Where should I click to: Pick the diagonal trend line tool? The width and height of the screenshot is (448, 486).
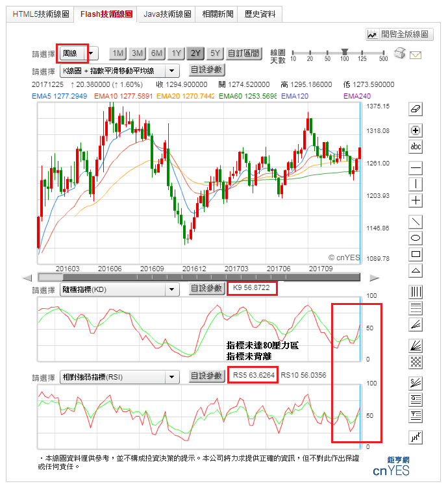[415, 222]
